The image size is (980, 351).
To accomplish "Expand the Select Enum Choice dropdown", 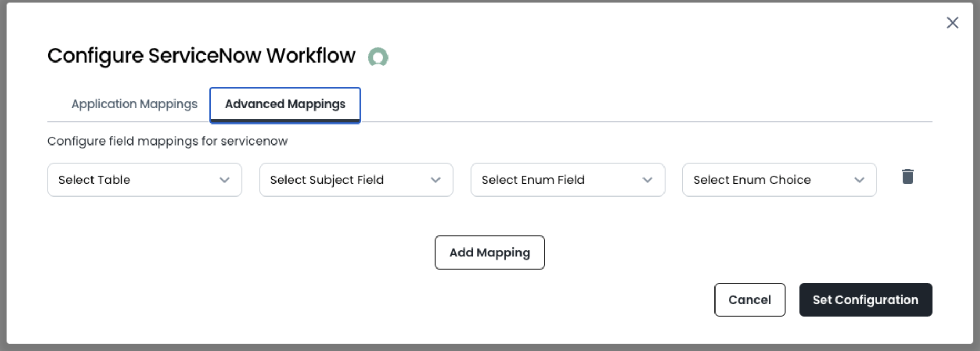I will [779, 180].
